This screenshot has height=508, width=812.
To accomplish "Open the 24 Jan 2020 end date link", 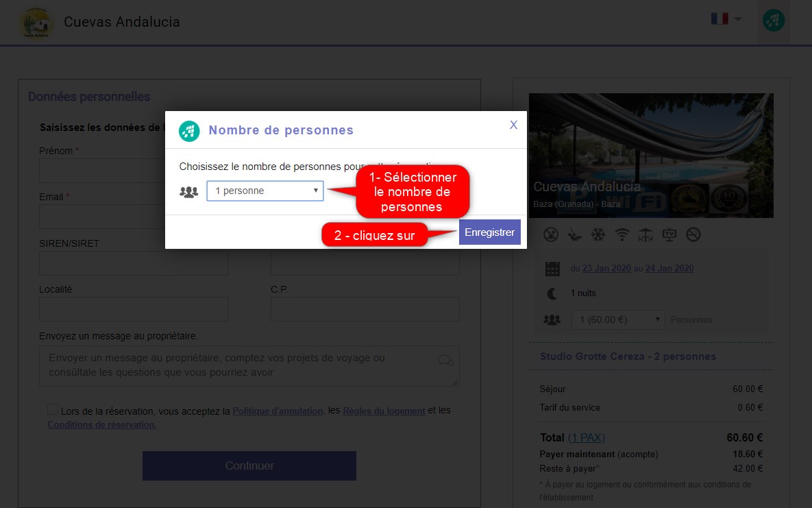I will (669, 269).
